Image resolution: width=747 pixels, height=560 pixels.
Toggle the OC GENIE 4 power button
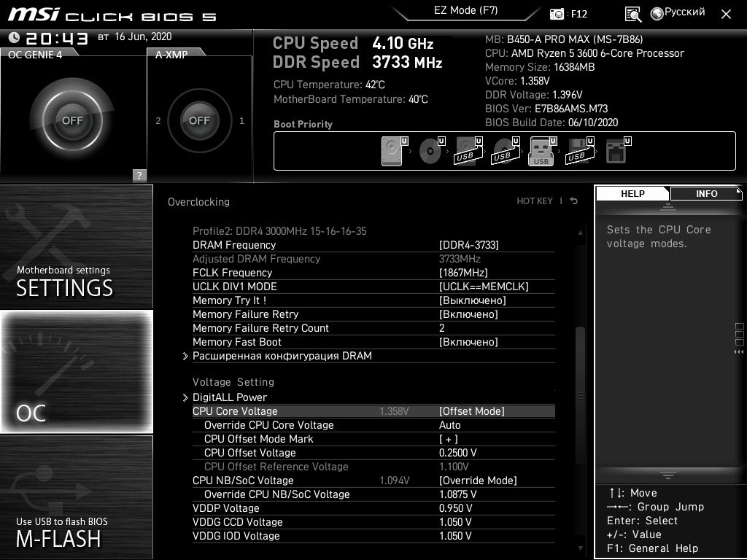pos(72,120)
